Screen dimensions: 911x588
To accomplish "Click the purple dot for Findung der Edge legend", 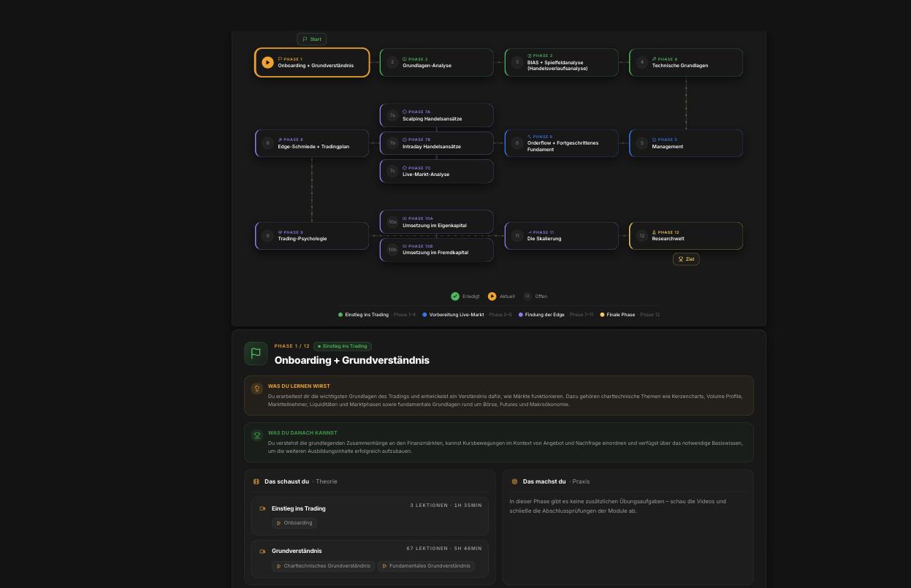I will (x=521, y=315).
